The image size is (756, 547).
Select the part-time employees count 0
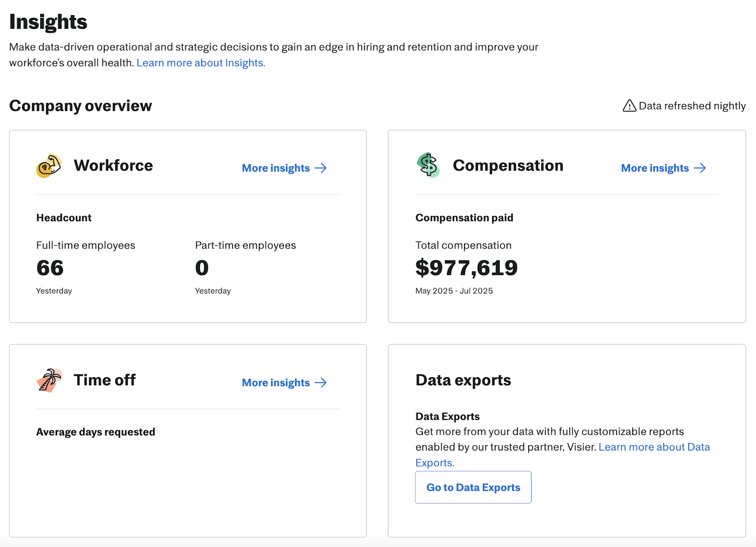(x=202, y=268)
